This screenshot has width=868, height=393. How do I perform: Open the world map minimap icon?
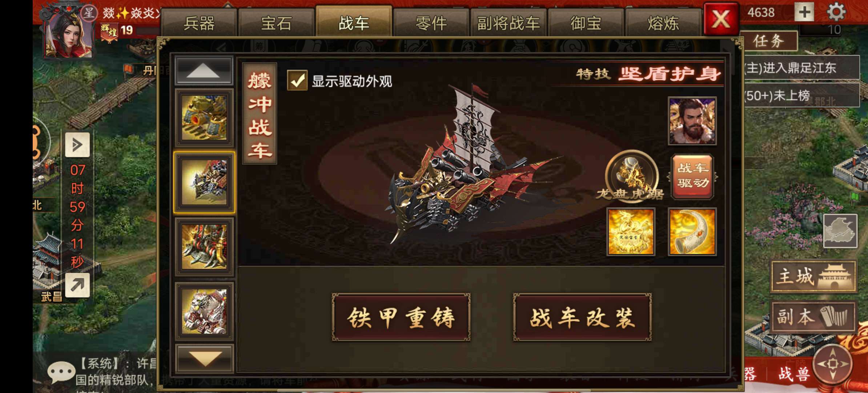(840, 231)
